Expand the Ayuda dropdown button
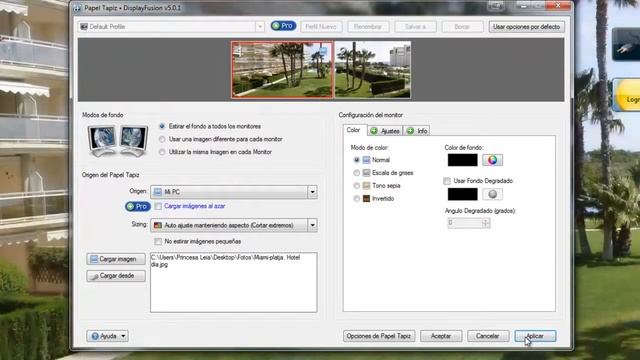640x360 pixels. [x=107, y=336]
